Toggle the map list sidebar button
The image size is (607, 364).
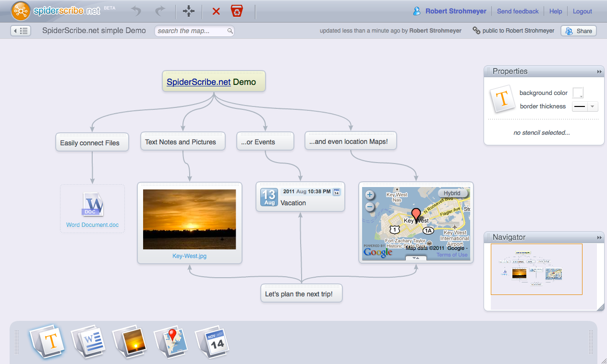point(21,31)
